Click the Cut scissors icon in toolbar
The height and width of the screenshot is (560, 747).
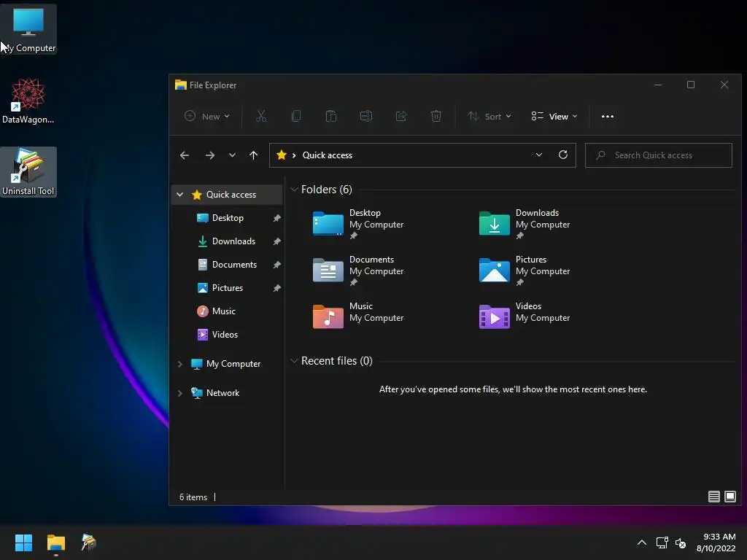point(261,116)
